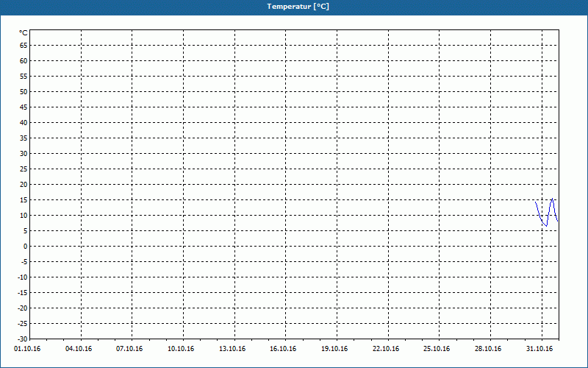Click the 01.10.16 date label
588x368 pixels.
(27, 349)
